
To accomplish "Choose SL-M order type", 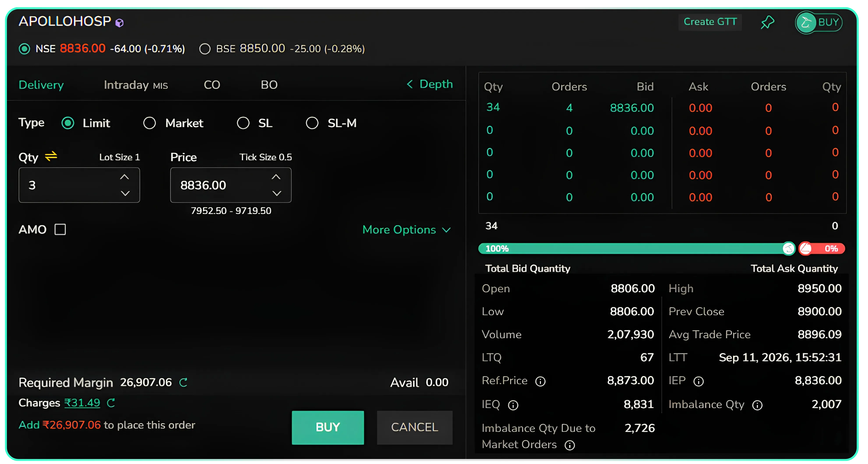I will [x=312, y=123].
